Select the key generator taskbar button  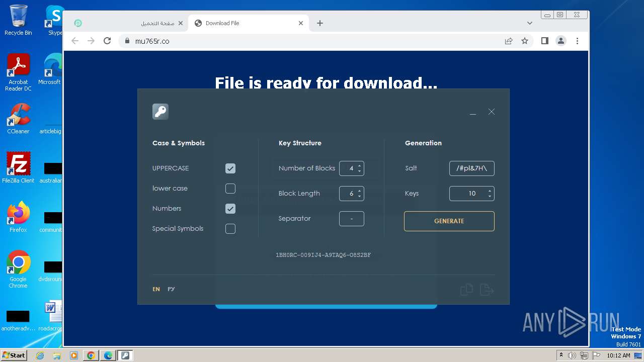tap(125, 355)
